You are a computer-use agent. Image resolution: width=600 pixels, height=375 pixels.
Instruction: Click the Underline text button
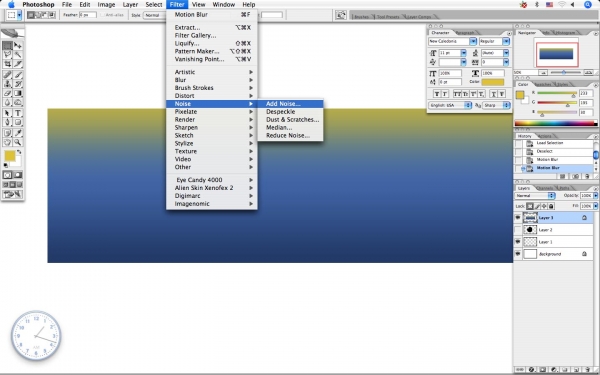coord(493,94)
